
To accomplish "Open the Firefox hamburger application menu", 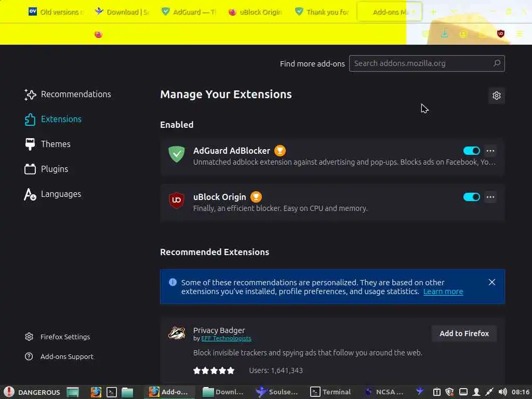I will tap(520, 34).
